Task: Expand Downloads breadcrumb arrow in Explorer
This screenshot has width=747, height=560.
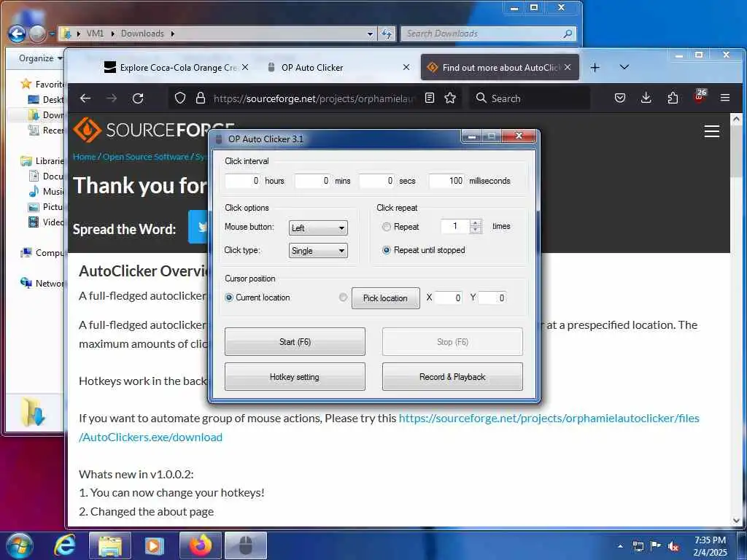Action: click(x=172, y=34)
